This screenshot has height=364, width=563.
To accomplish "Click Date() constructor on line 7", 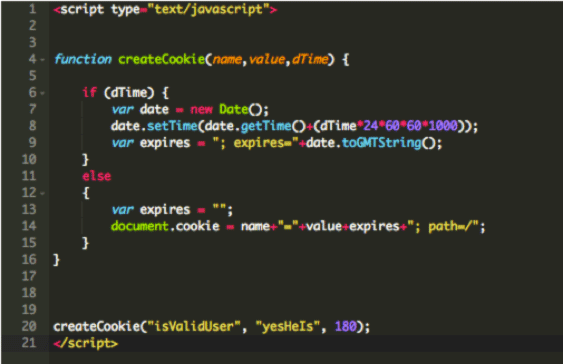I will (241, 109).
